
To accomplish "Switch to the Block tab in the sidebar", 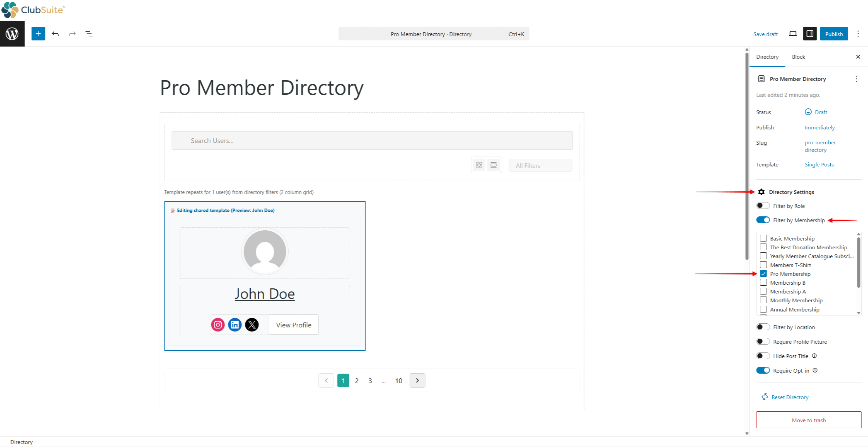I will point(798,57).
